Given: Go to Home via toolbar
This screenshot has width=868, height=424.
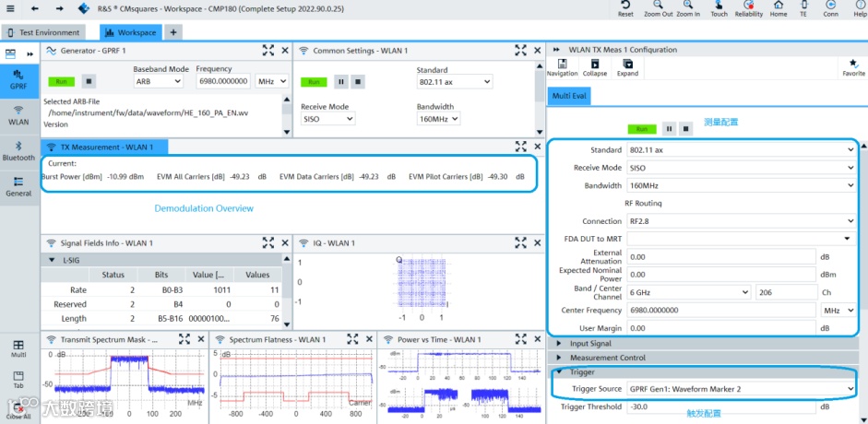Looking at the screenshot, I should coord(779,9).
